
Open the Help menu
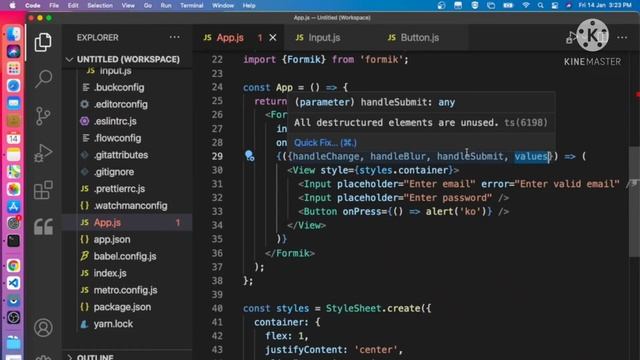[x=249, y=5]
